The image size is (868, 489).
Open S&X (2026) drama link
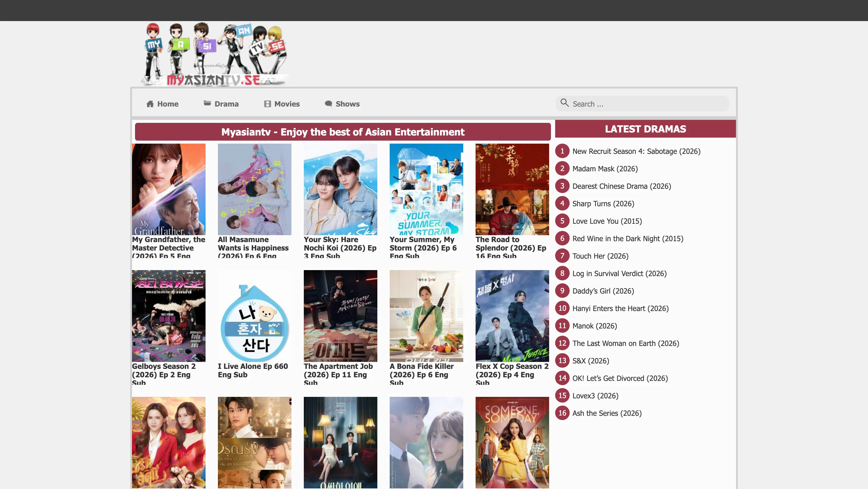[x=591, y=361]
